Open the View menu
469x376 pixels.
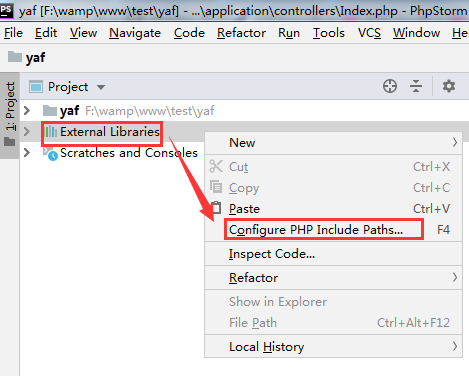pos(83,33)
